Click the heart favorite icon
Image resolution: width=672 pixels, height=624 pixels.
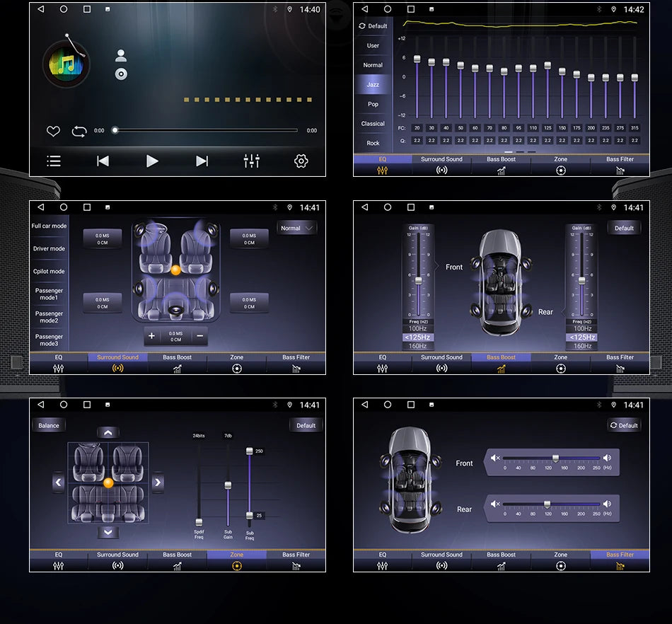(x=53, y=131)
